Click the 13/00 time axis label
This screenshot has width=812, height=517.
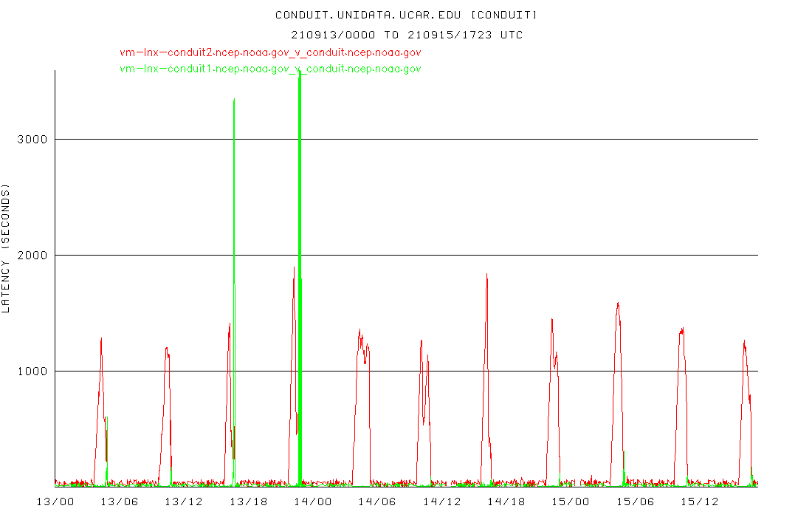click(55, 501)
